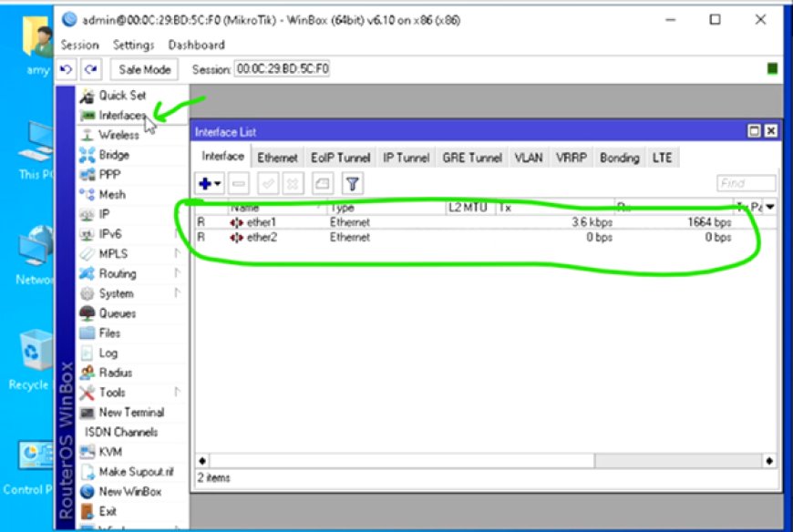Click the scroll-right arrow in Interface List
Image resolution: width=793 pixels, height=532 pixels.
click(769, 461)
